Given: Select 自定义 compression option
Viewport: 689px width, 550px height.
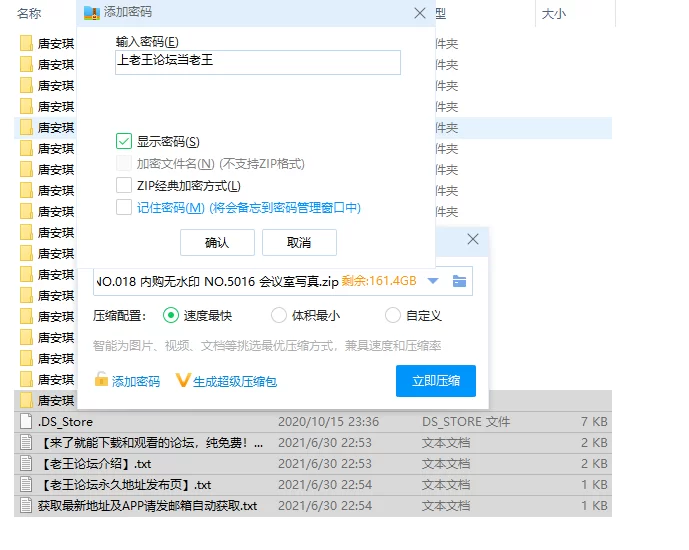Looking at the screenshot, I should pos(392,315).
